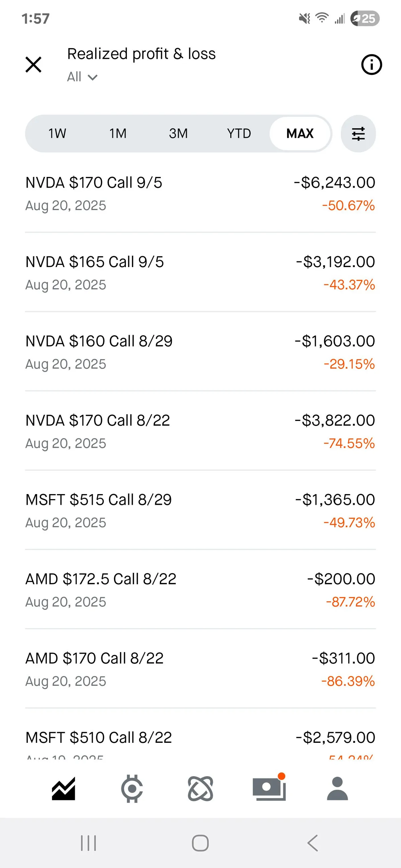Select the MAX time range
Screen dimensions: 401x868
click(x=300, y=134)
